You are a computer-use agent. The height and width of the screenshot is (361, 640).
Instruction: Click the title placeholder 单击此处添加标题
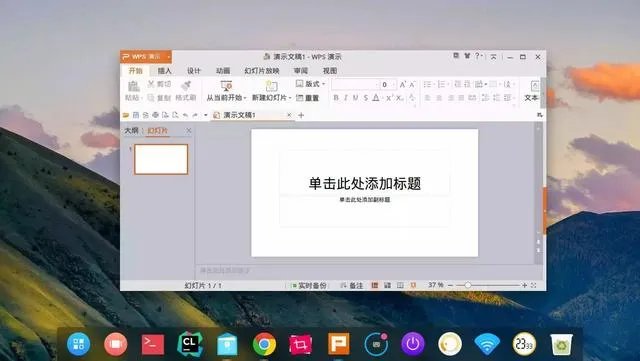(x=364, y=184)
